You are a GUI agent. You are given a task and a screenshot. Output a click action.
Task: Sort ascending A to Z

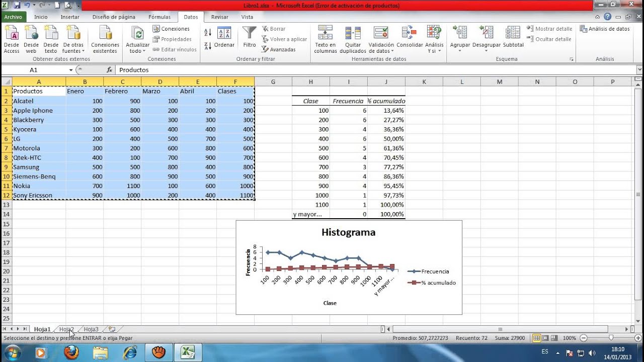208,33
